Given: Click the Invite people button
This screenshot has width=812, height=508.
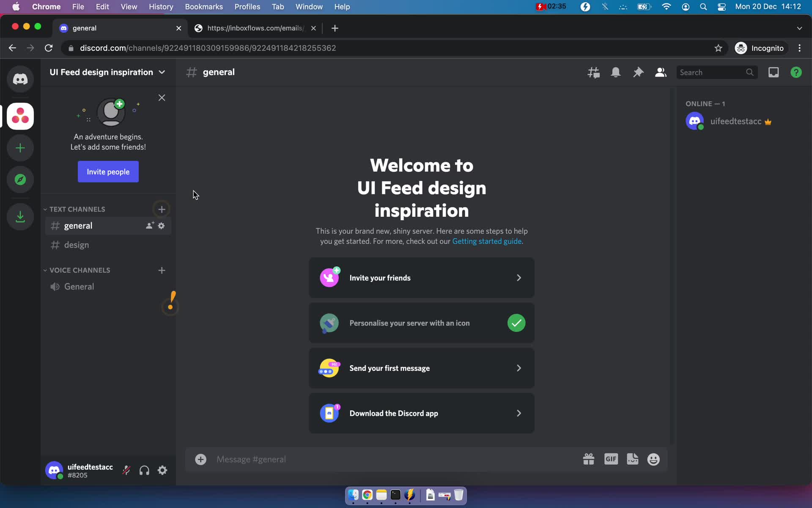Looking at the screenshot, I should pos(108,171).
